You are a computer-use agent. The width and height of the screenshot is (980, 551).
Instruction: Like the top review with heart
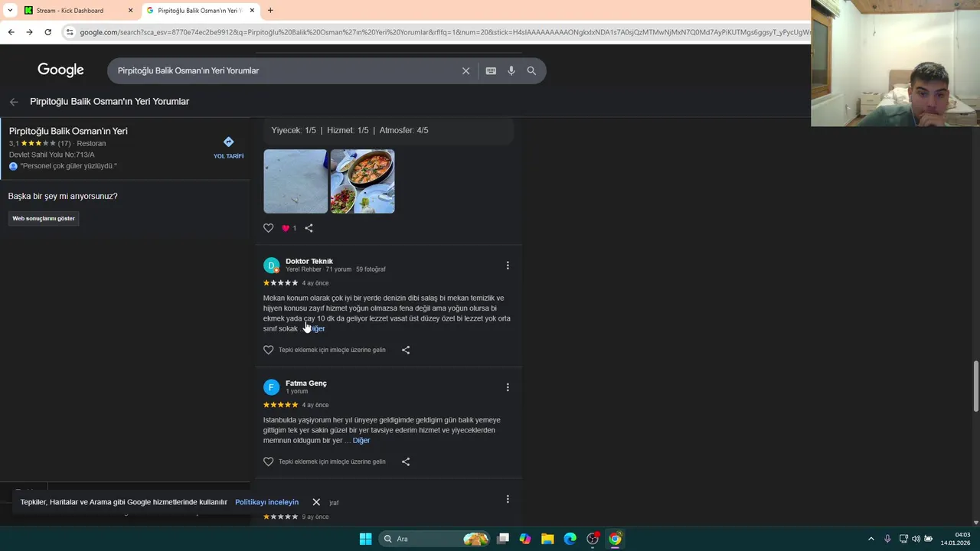point(268,228)
